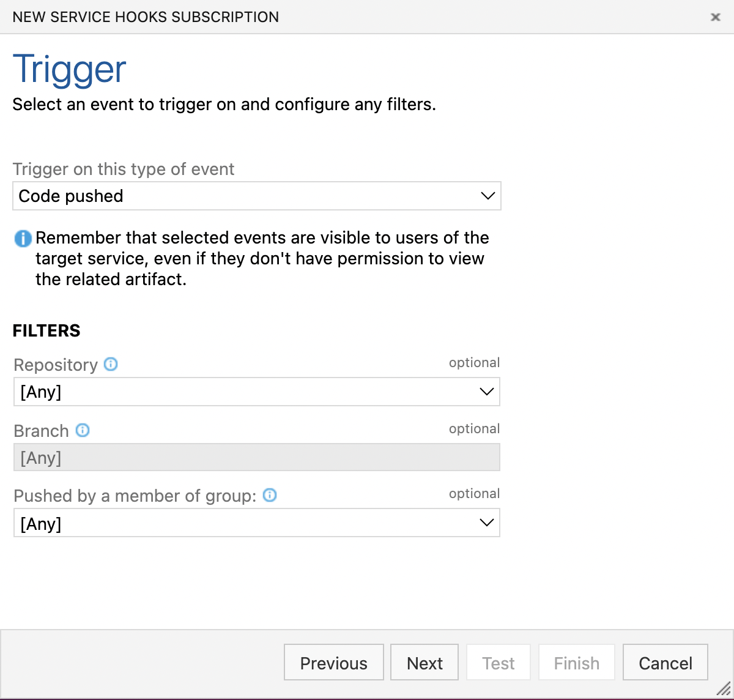
Task: Select the FILTERS section heading
Action: point(46,330)
